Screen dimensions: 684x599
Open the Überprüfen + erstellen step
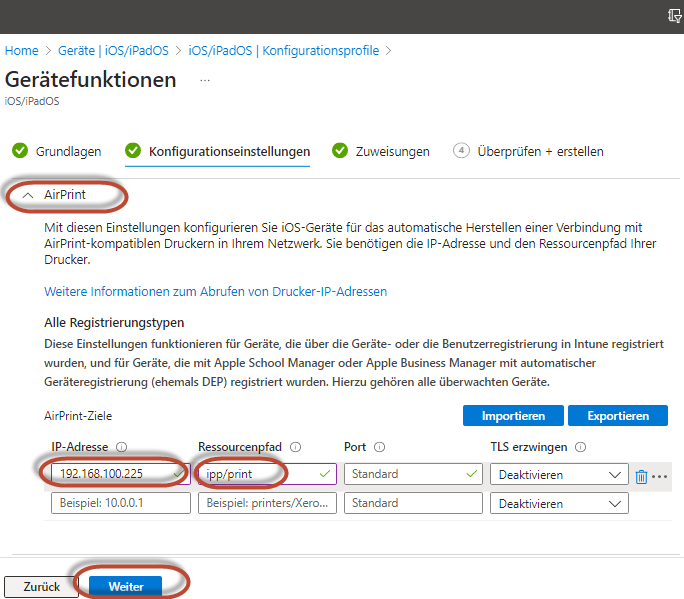(528, 152)
